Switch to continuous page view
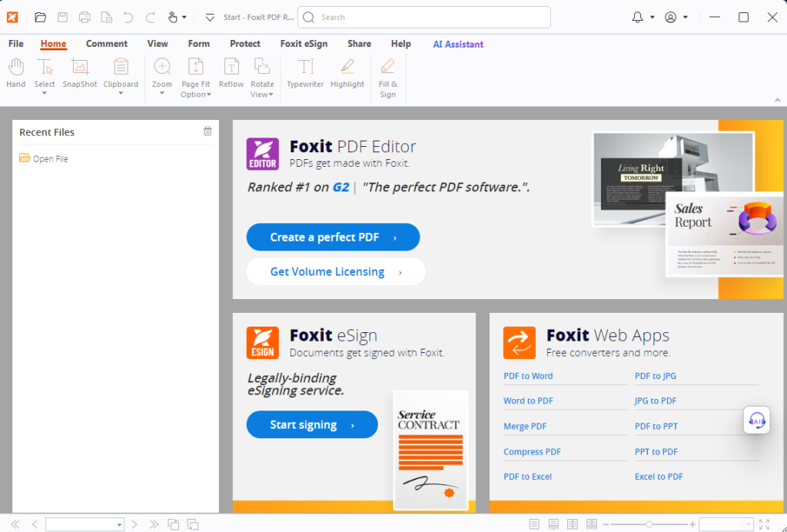The image size is (787, 532). coord(553,524)
